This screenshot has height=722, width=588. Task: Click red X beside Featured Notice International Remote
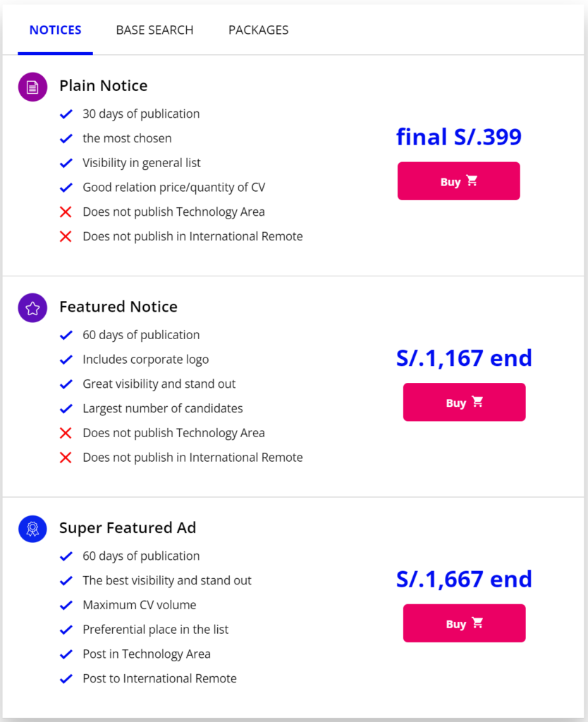click(x=66, y=458)
